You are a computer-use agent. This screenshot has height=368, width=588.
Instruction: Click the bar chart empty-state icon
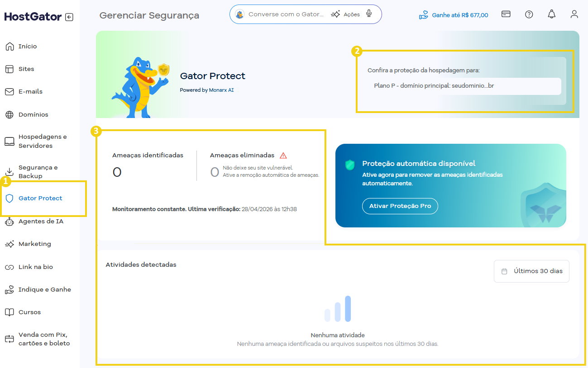click(338, 309)
